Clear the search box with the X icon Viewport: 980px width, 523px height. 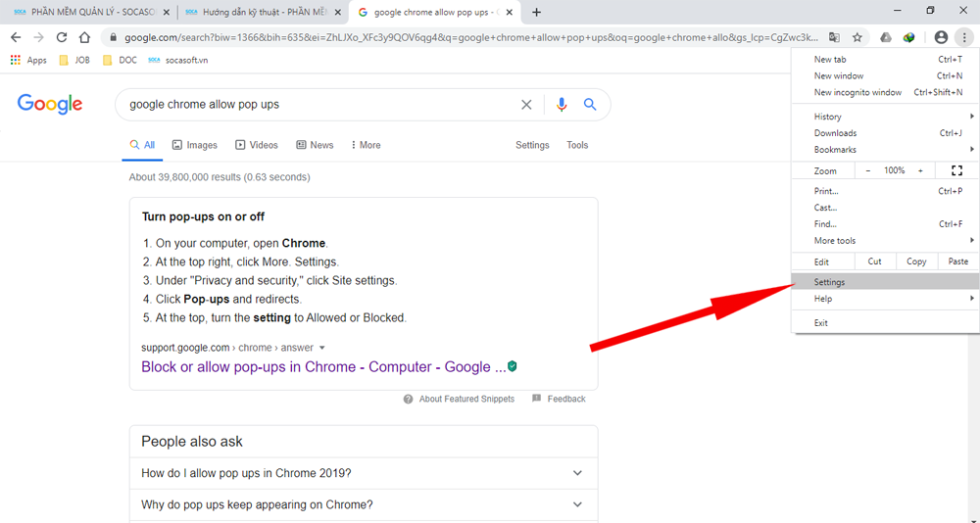click(x=526, y=105)
